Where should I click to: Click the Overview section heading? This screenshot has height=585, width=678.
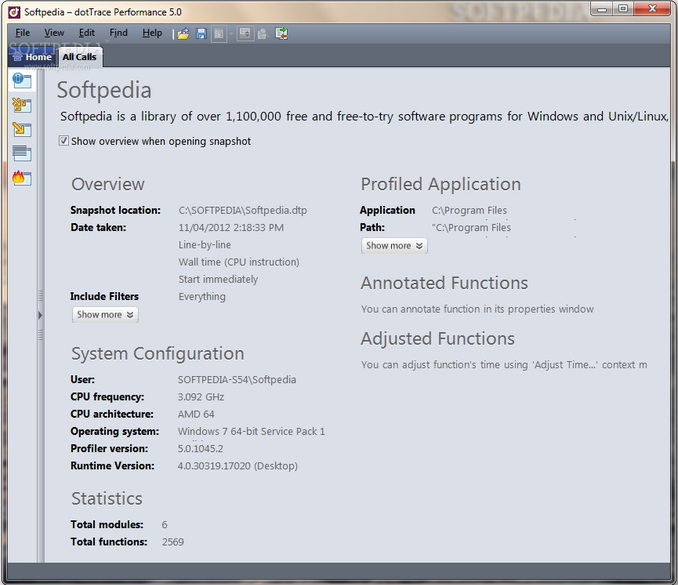coord(108,184)
